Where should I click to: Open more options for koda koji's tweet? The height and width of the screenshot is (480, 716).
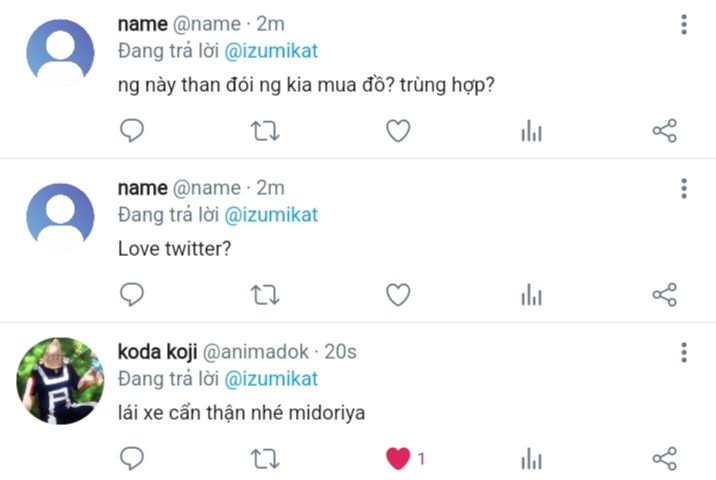coord(684,352)
